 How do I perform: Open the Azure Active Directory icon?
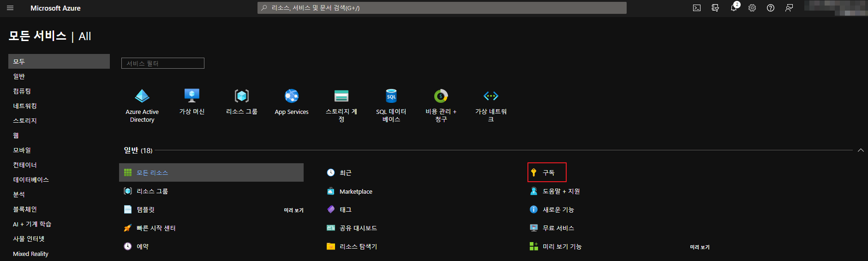(142, 96)
